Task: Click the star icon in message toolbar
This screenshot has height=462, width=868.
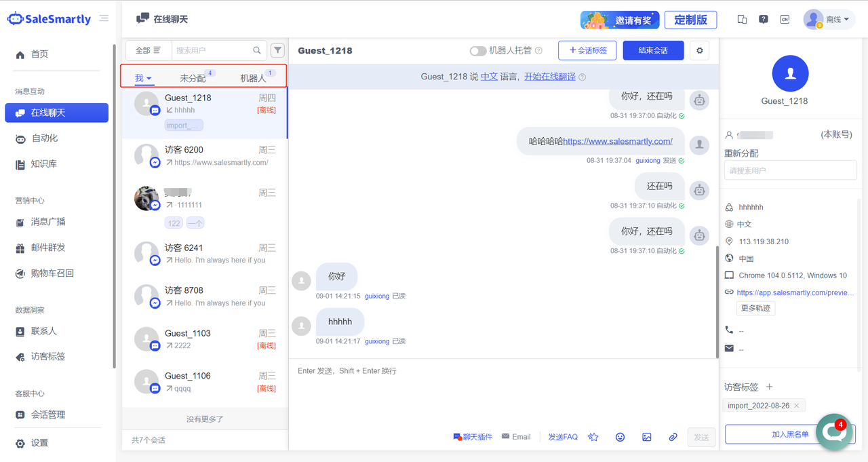Action: [x=593, y=437]
